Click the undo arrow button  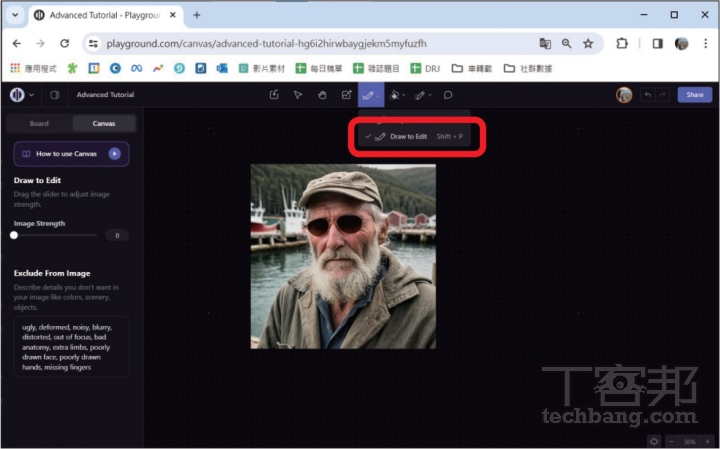tap(648, 95)
